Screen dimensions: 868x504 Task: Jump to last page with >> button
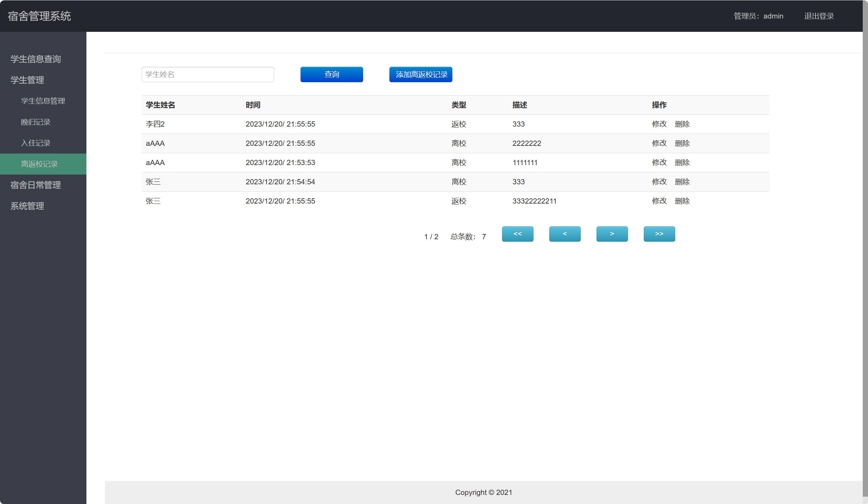[x=659, y=234]
